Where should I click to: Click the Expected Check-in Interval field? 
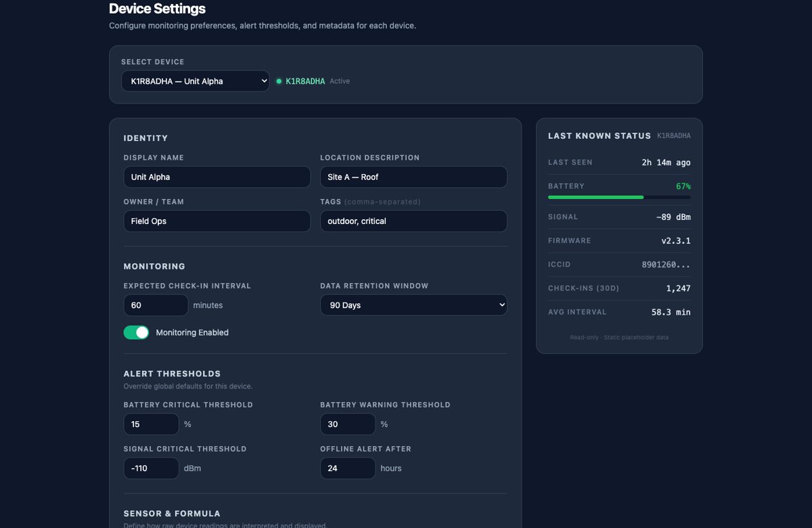click(156, 305)
